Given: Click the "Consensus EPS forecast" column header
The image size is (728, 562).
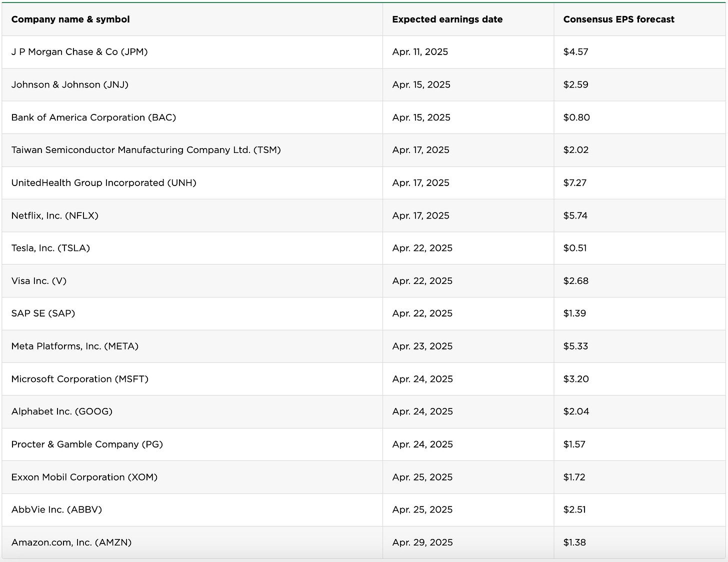Looking at the screenshot, I should [x=618, y=19].
